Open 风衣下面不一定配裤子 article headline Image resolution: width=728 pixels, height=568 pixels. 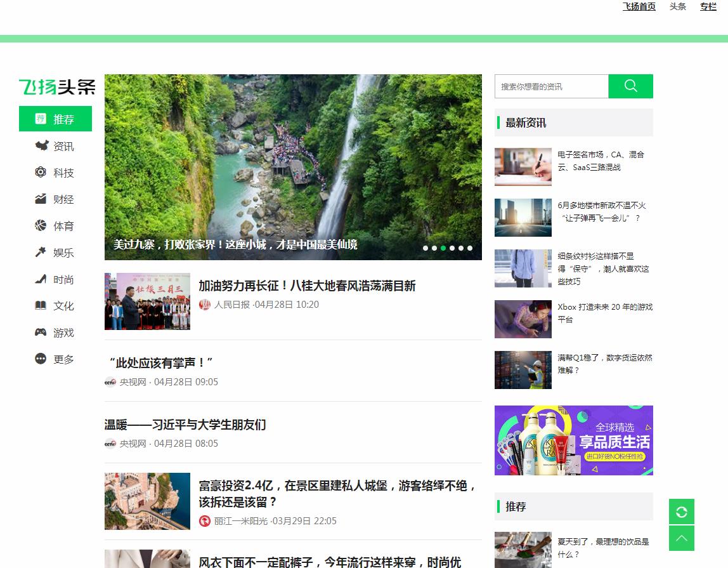(330, 562)
